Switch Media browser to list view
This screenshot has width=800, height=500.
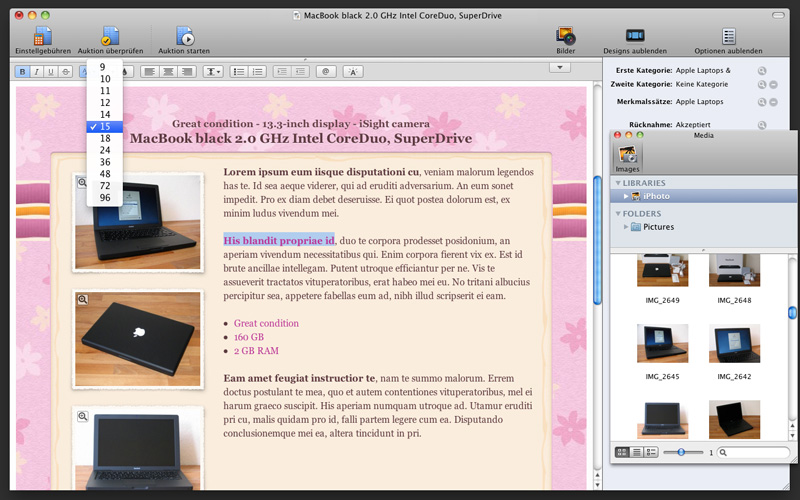pyautogui.click(x=636, y=452)
